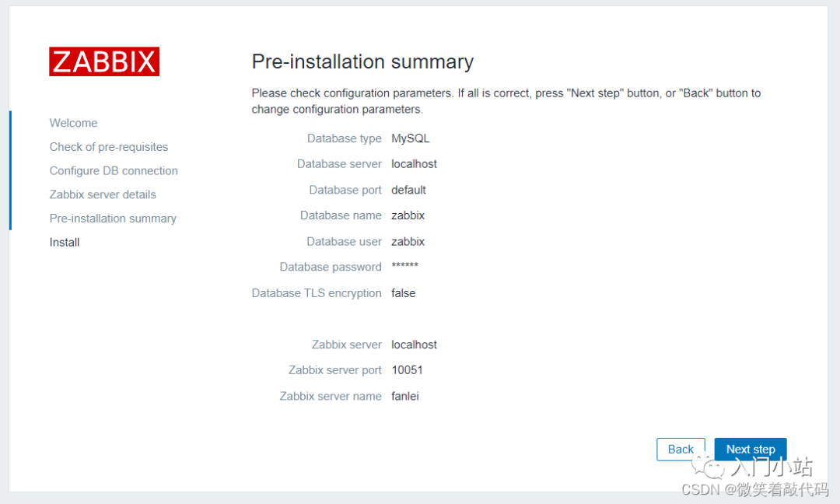840x504 pixels.
Task: Open Check of pre-requisites step
Action: [109, 147]
